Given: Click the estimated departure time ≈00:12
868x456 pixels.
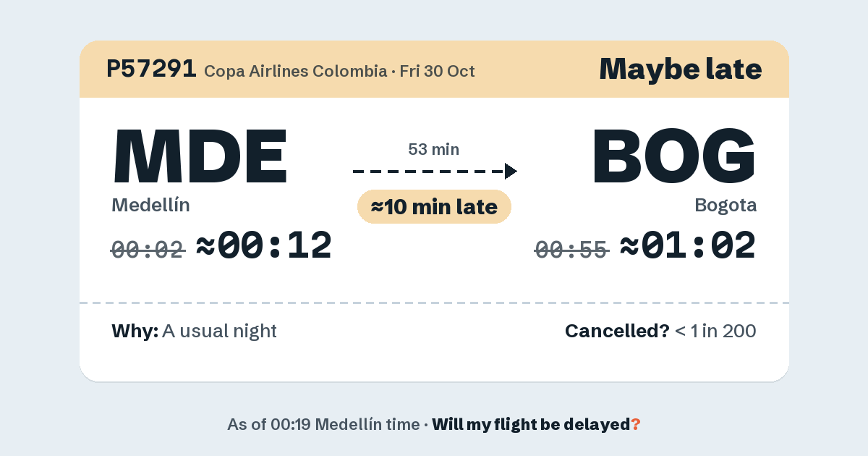Looking at the screenshot, I should 264,245.
